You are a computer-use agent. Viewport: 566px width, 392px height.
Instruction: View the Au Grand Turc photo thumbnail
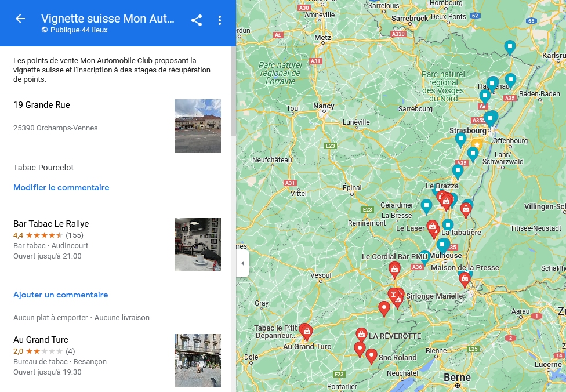[197, 360]
